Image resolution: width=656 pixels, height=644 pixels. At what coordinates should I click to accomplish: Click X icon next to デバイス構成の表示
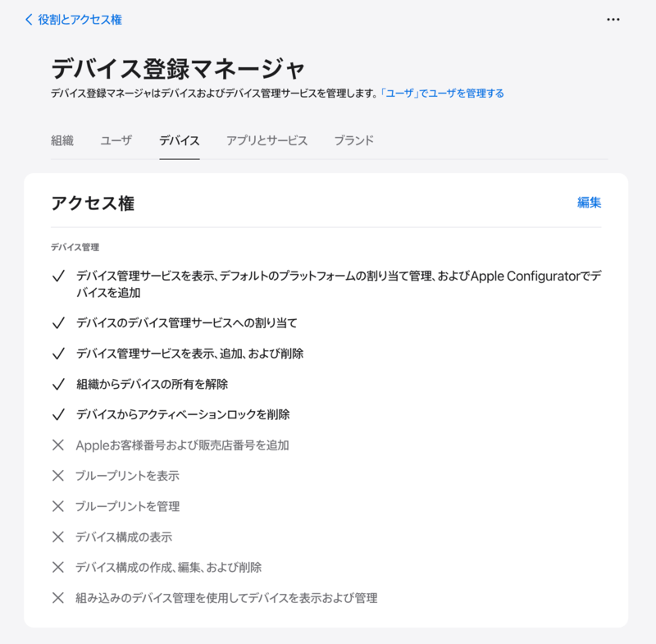58,537
